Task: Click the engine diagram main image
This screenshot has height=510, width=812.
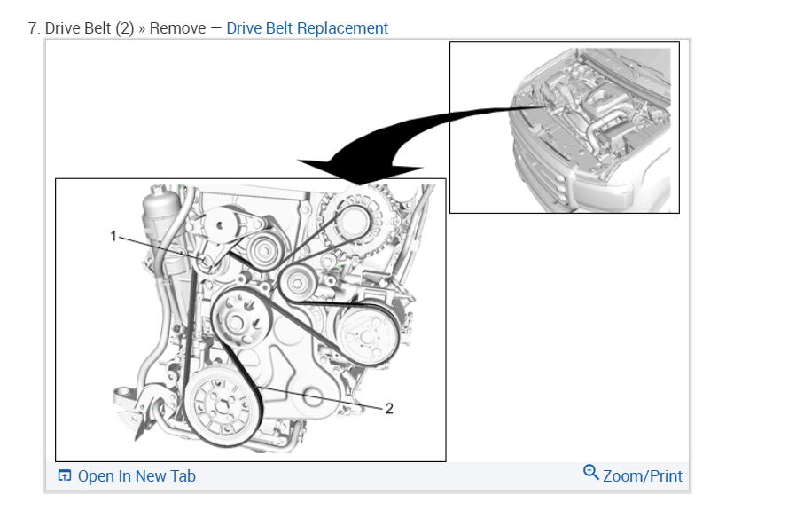Action: pos(251,320)
